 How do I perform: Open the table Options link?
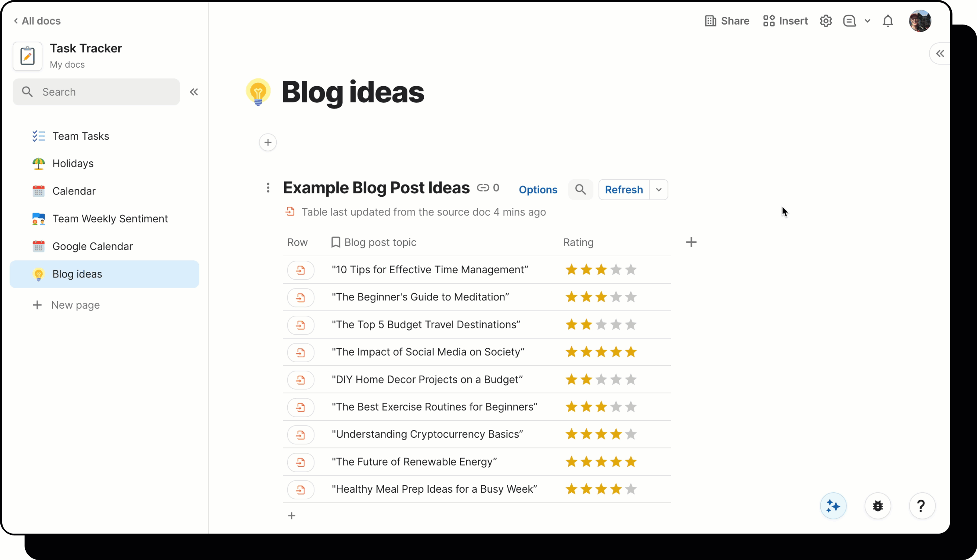[x=538, y=190]
